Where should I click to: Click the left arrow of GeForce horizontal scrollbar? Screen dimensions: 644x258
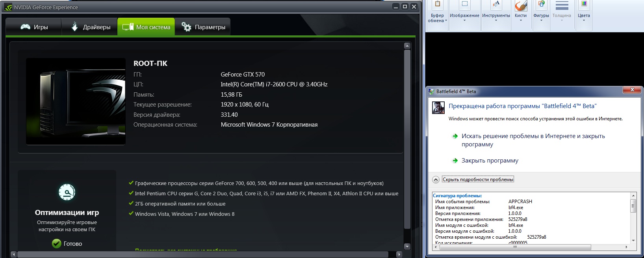[14, 254]
